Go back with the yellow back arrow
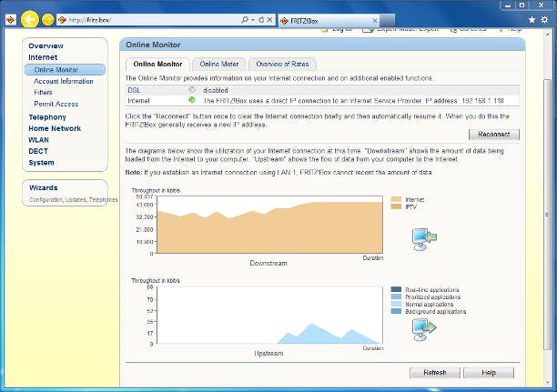This screenshot has height=392, width=557. [x=29, y=19]
